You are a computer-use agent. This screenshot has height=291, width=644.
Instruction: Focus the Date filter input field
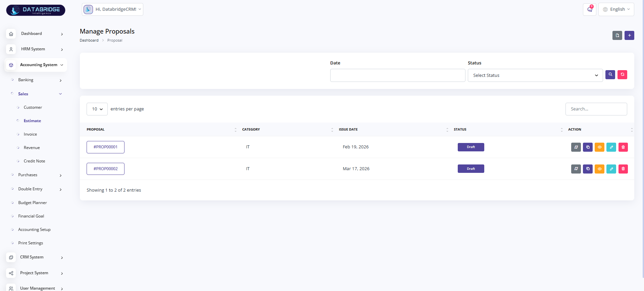coord(398,76)
